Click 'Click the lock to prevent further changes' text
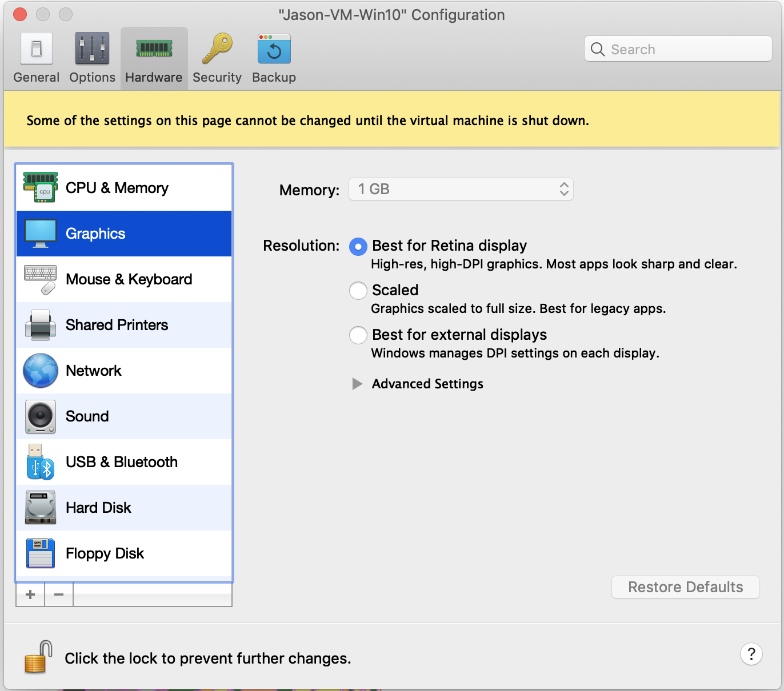The width and height of the screenshot is (784, 691). (208, 658)
